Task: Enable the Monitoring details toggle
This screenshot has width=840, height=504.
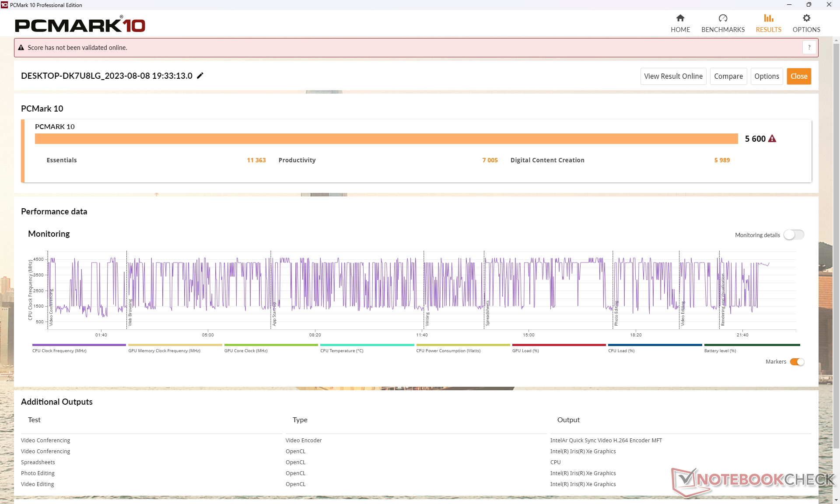Action: [x=794, y=235]
